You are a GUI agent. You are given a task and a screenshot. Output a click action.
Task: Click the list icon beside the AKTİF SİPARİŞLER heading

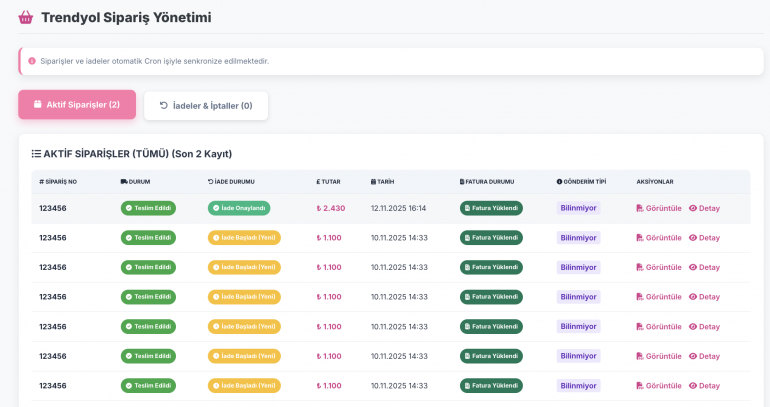[x=36, y=154]
